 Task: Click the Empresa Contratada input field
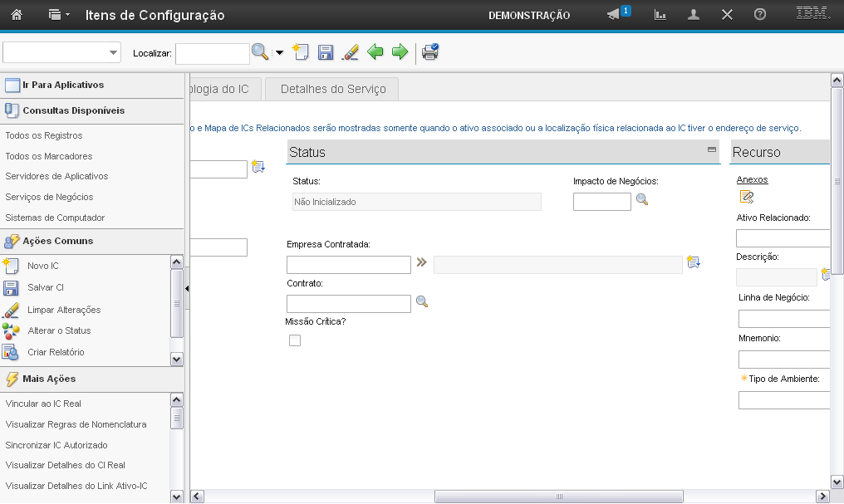[x=349, y=265]
